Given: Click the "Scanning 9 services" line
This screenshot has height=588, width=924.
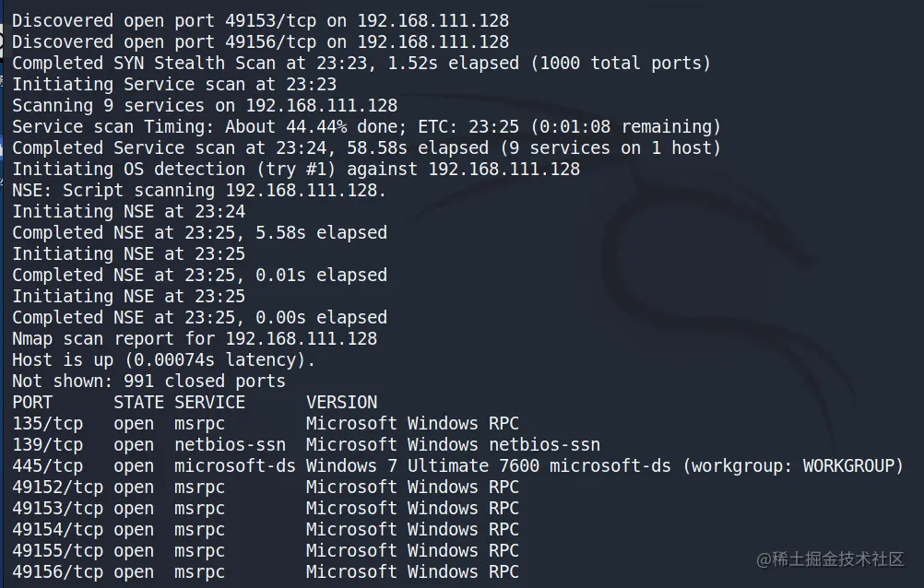Looking at the screenshot, I should tap(205, 106).
